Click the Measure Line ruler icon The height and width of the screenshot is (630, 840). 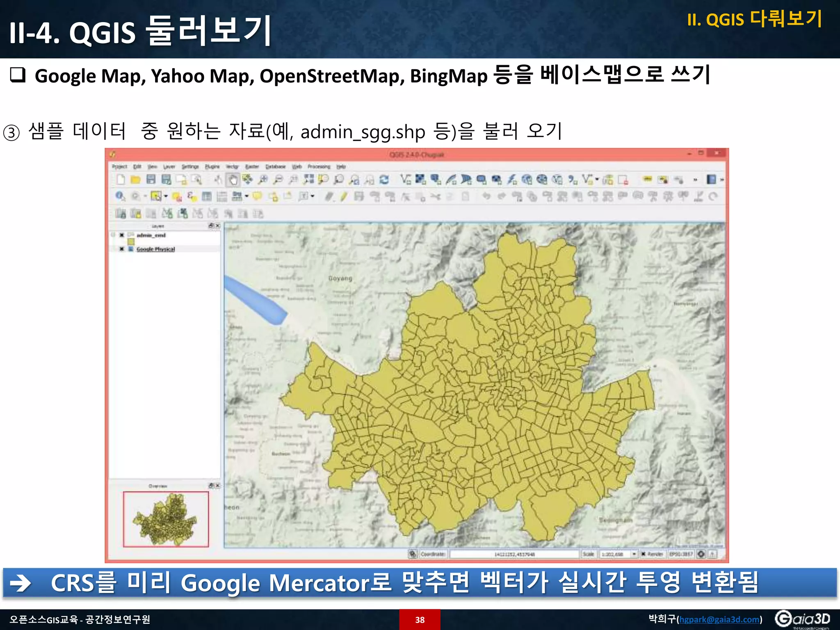point(237,196)
